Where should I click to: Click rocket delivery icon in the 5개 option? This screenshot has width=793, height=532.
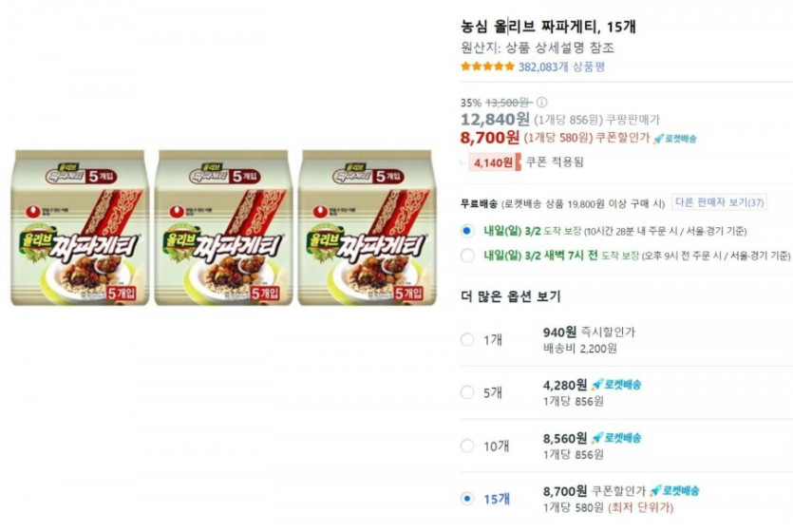616,385
